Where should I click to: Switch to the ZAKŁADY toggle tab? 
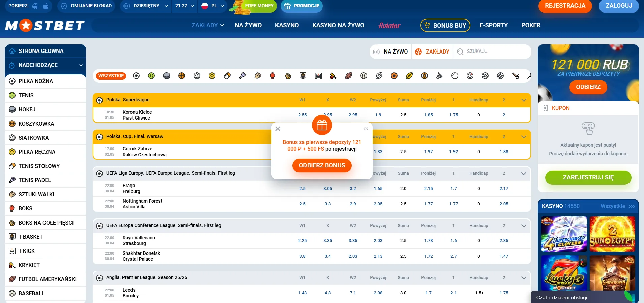pyautogui.click(x=432, y=52)
